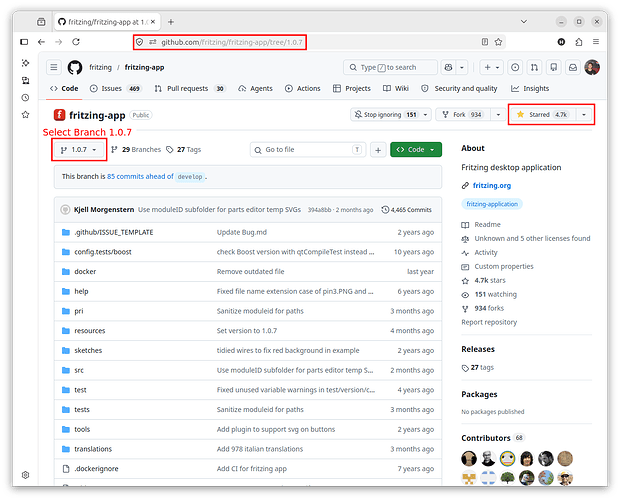The width and height of the screenshot is (620, 500).
Task: Open the site information shield icon in the address bar
Action: click(x=139, y=42)
